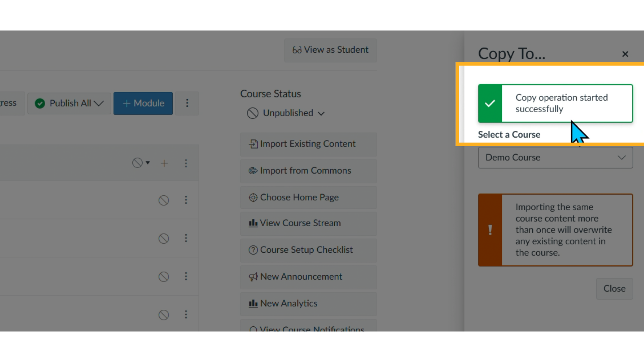Toggle publish state on the first module item
Image resolution: width=644 pixels, height=362 pixels.
pos(164,200)
